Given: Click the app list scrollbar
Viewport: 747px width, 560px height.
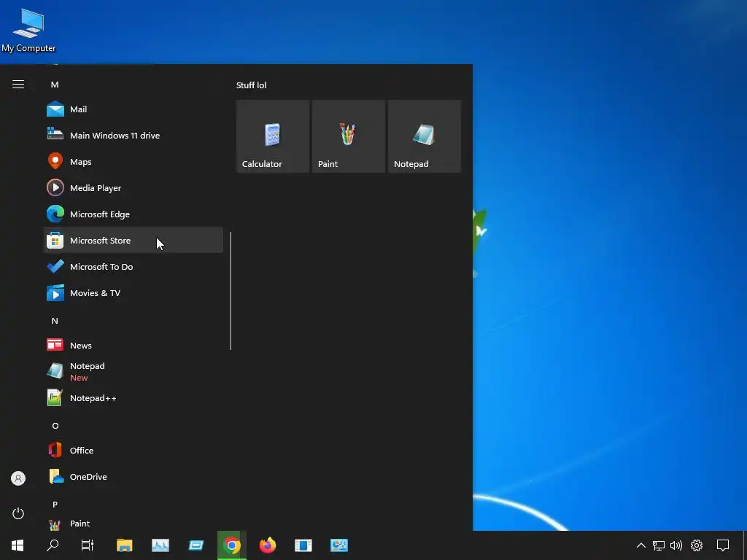Looking at the screenshot, I should pyautogui.click(x=231, y=291).
